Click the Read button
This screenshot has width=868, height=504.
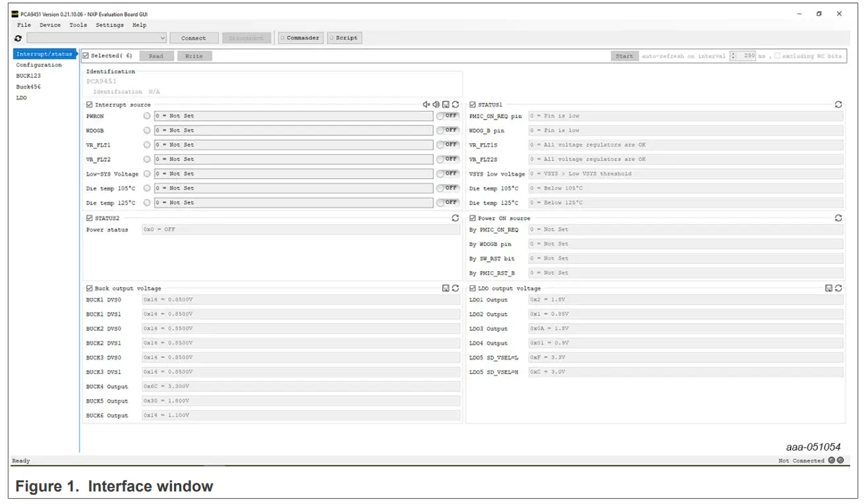[156, 56]
